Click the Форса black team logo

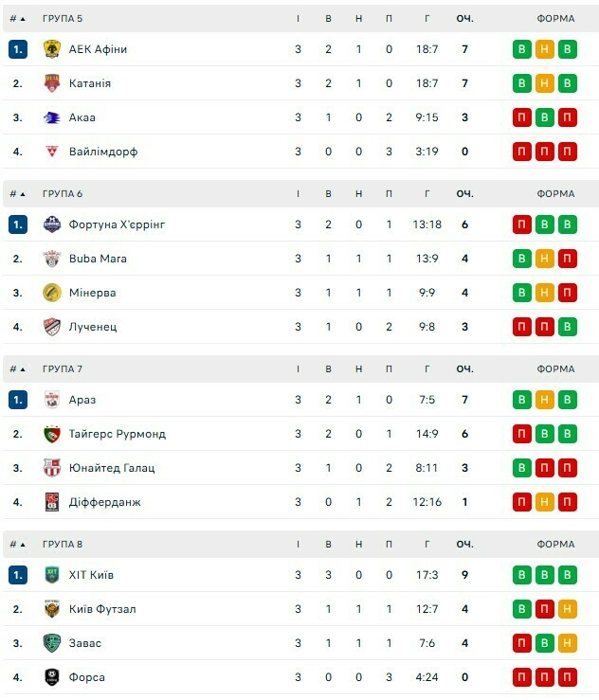pyautogui.click(x=52, y=677)
